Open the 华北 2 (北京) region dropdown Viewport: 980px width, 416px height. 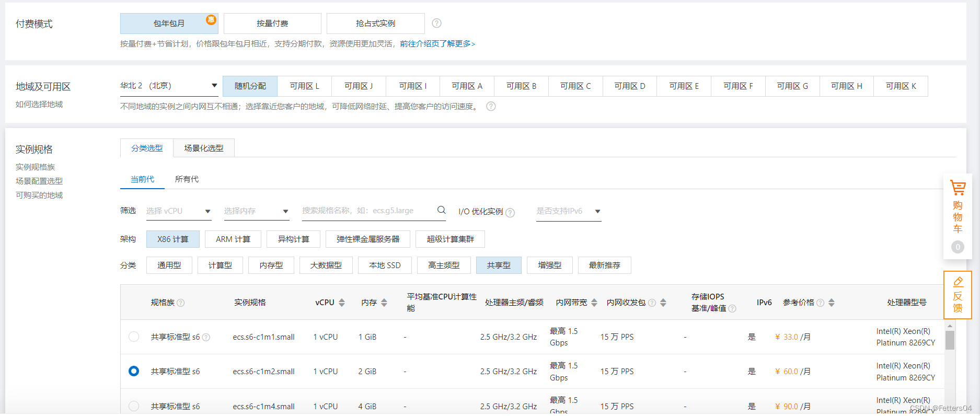[169, 86]
